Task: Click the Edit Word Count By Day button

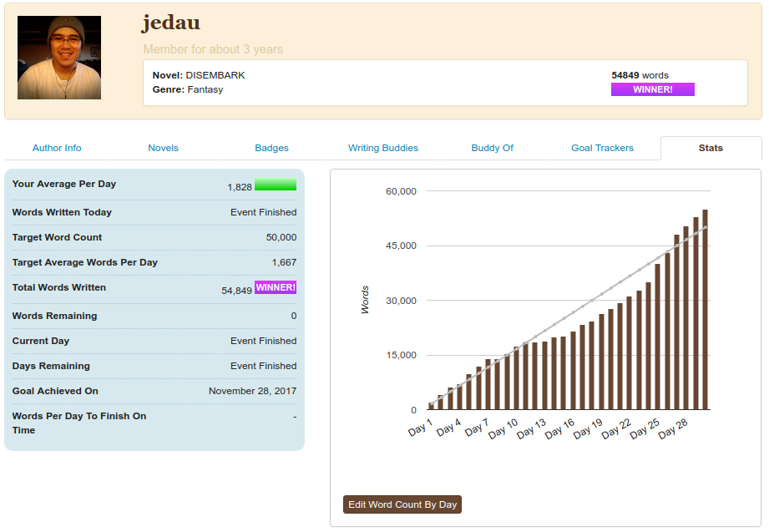Action: point(402,504)
